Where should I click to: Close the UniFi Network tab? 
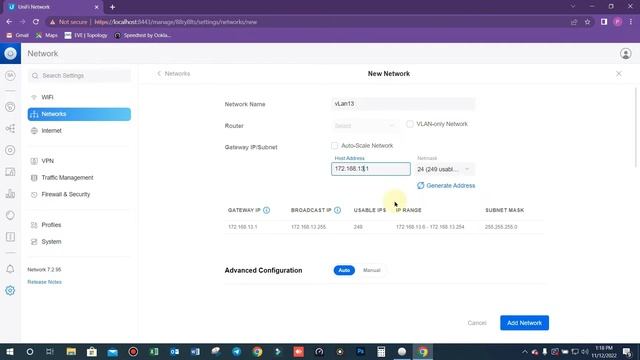(97, 7)
